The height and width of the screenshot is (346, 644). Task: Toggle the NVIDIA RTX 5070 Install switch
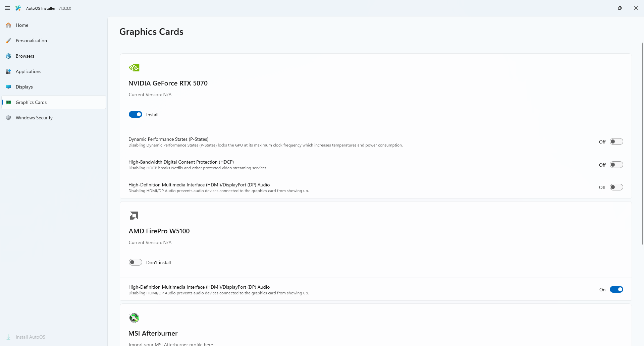pyautogui.click(x=136, y=114)
